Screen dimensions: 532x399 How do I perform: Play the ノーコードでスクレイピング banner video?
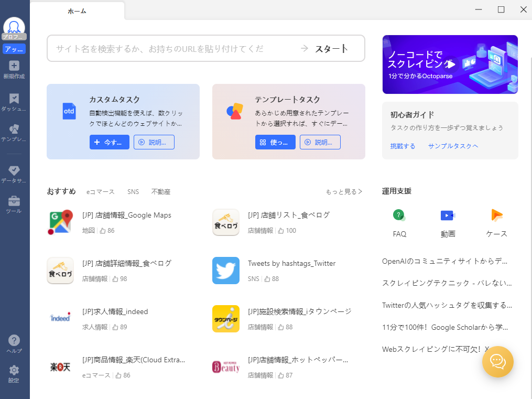click(x=450, y=64)
